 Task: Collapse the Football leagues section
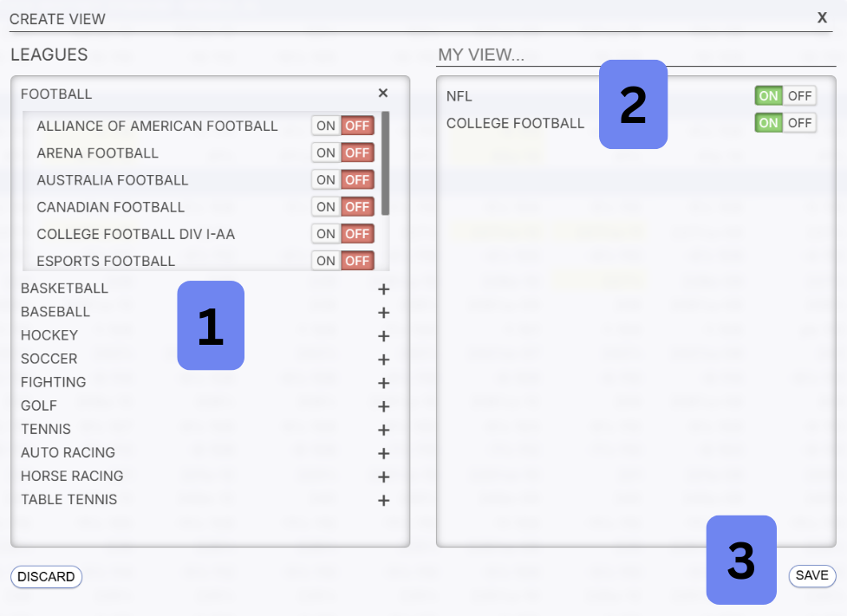[x=383, y=94]
